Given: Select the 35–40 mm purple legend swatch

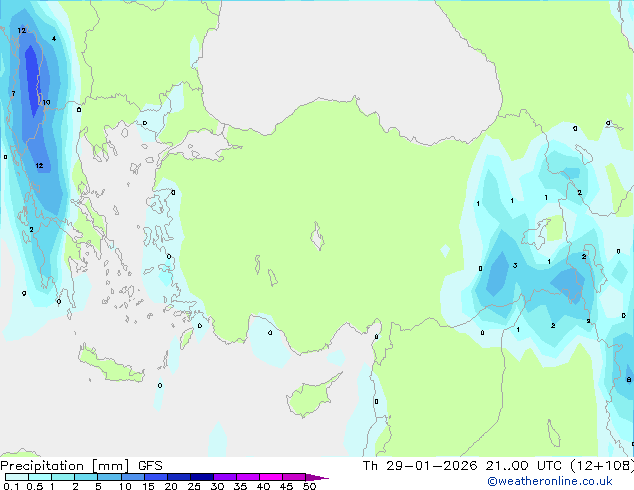Looking at the screenshot, I should (247, 477).
